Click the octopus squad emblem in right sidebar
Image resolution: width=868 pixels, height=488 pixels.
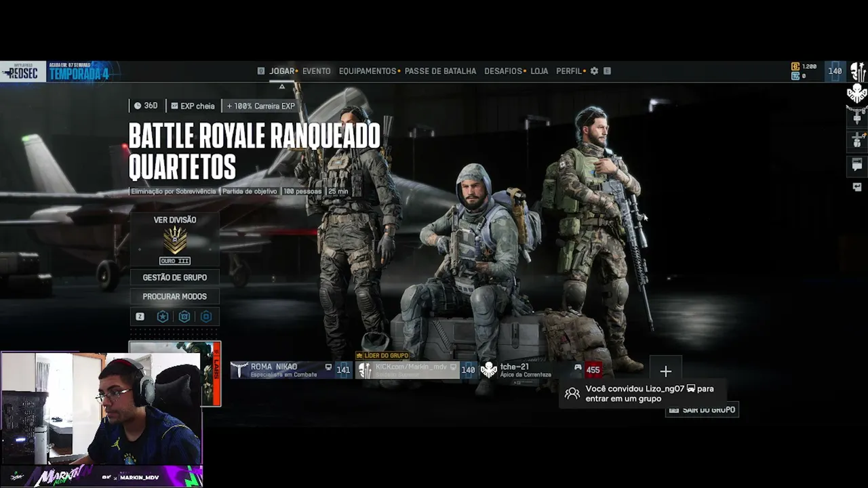tap(857, 94)
